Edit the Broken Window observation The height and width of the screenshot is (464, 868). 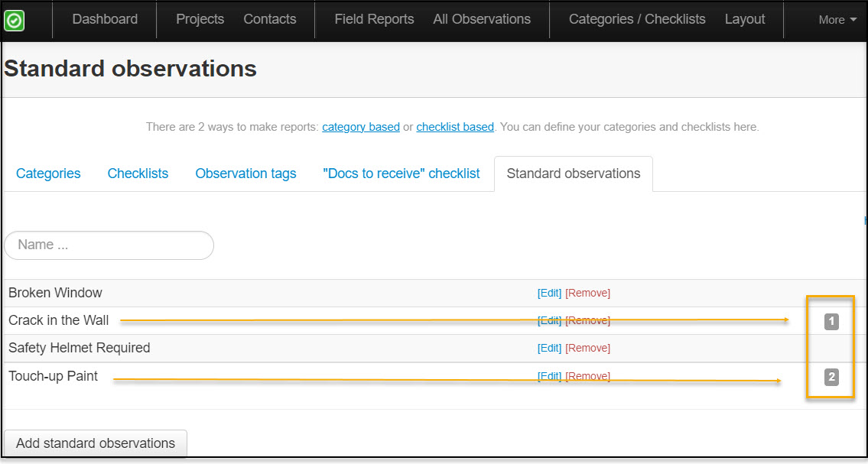point(549,293)
